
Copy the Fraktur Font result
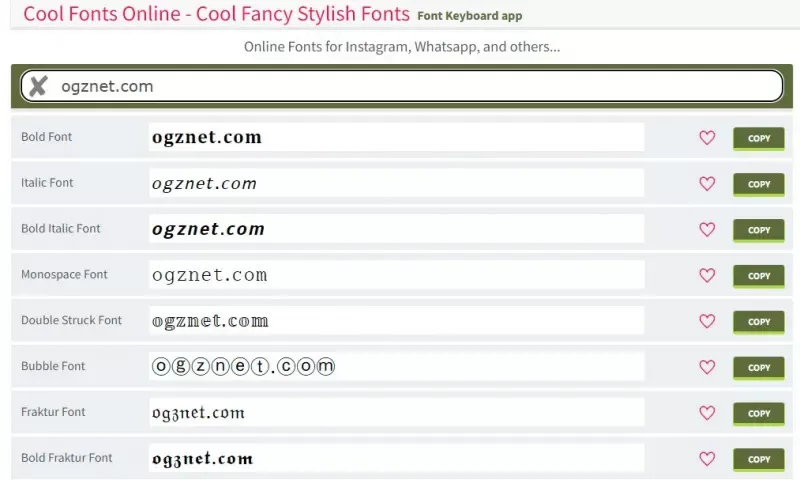point(759,414)
